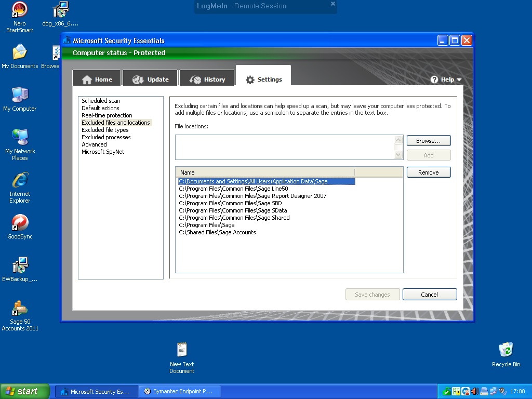Click the Update tab globe icon
532x399 pixels.
point(138,79)
